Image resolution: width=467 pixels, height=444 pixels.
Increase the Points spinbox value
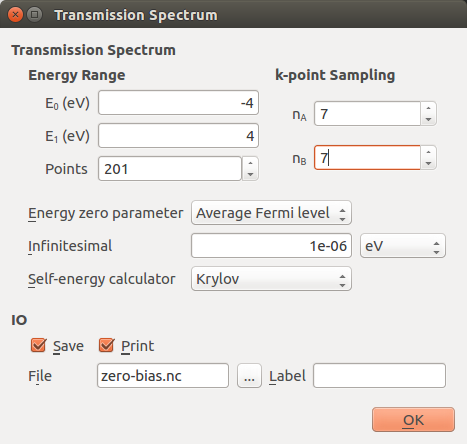[250, 163]
